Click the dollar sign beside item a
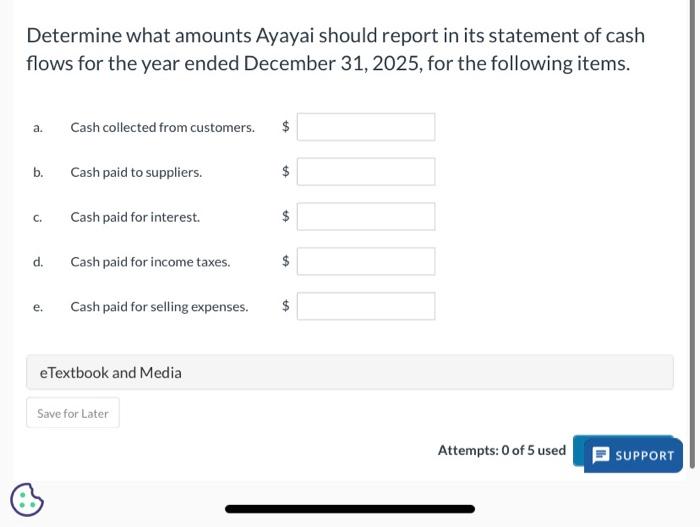 tap(286, 127)
